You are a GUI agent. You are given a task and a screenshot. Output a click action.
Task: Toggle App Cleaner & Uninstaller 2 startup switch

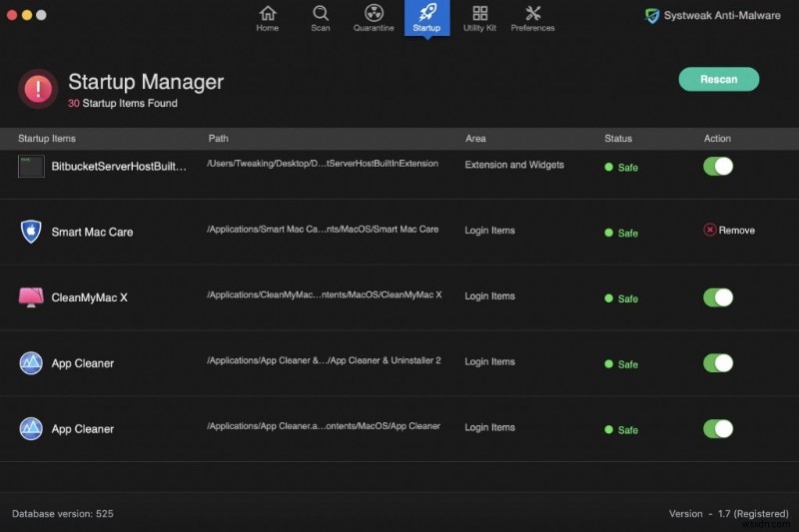(718, 363)
